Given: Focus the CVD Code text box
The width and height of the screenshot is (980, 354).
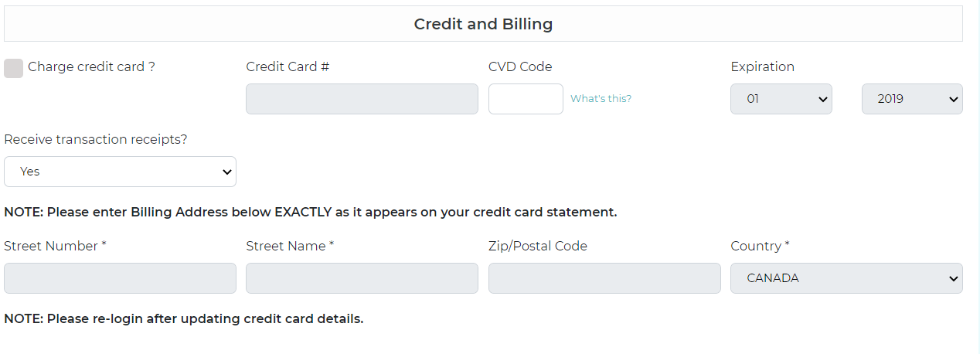Looking at the screenshot, I should coord(526,99).
